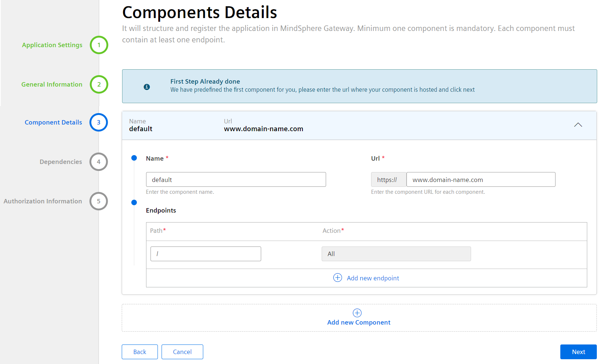Click step 4 circle for Dependencies

(x=98, y=162)
